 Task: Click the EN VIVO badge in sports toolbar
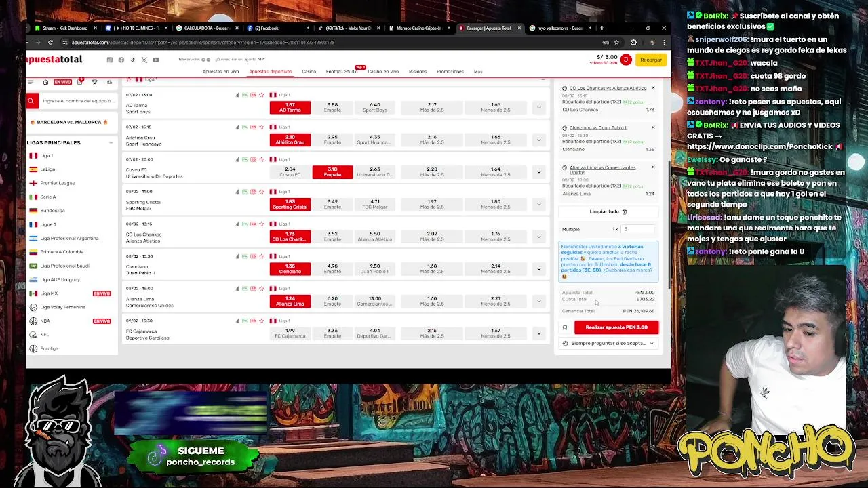[62, 82]
